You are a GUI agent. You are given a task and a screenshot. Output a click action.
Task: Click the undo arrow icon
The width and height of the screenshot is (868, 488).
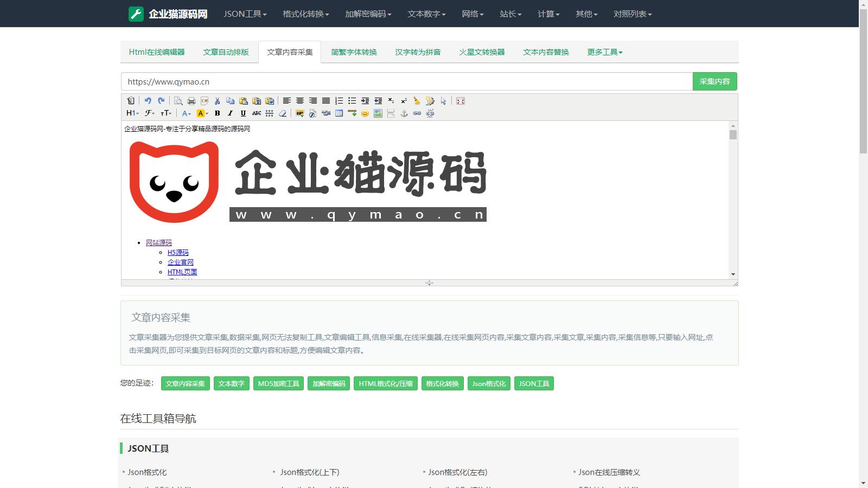coord(148,101)
